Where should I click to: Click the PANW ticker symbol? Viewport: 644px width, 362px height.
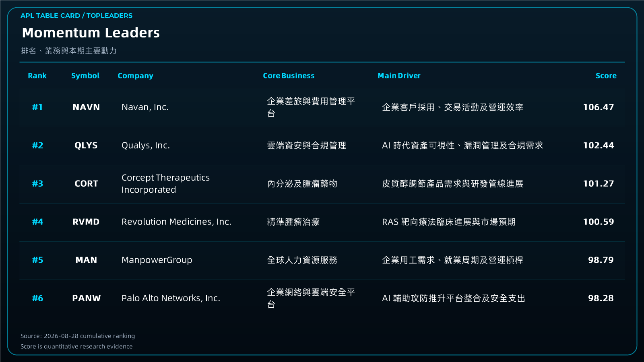click(x=86, y=298)
